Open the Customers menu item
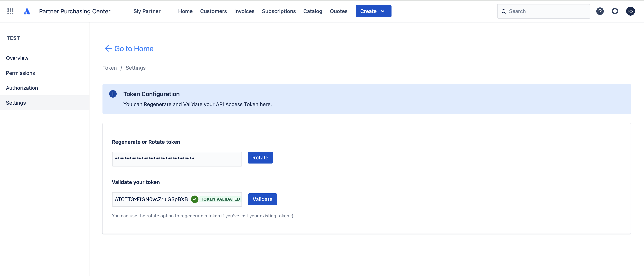The width and height of the screenshot is (644, 276). point(213,11)
